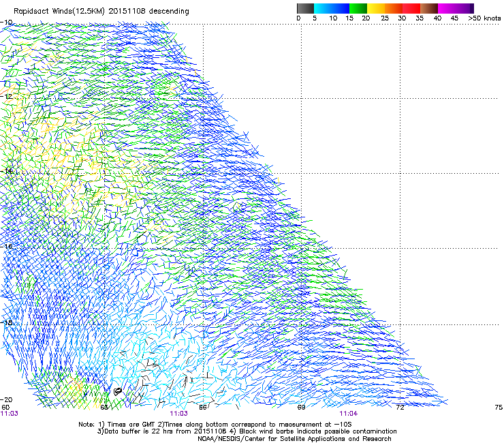Image resolution: width=504 pixels, height=443 pixels.
Task: Click the "72" longitude axis label
Action: pos(400,408)
